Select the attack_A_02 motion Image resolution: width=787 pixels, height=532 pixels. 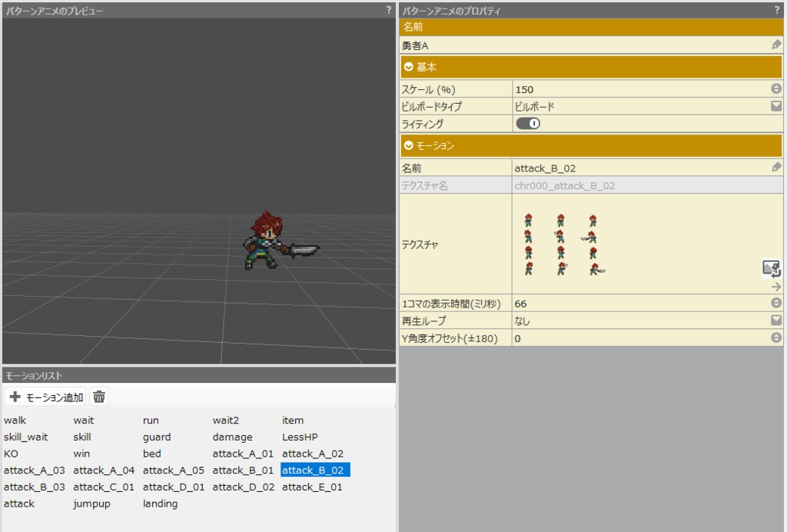pos(313,454)
